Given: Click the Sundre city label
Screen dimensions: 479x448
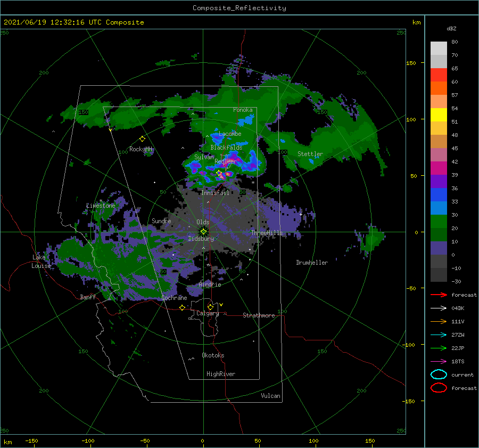Looking at the screenshot, I should coord(161,221).
